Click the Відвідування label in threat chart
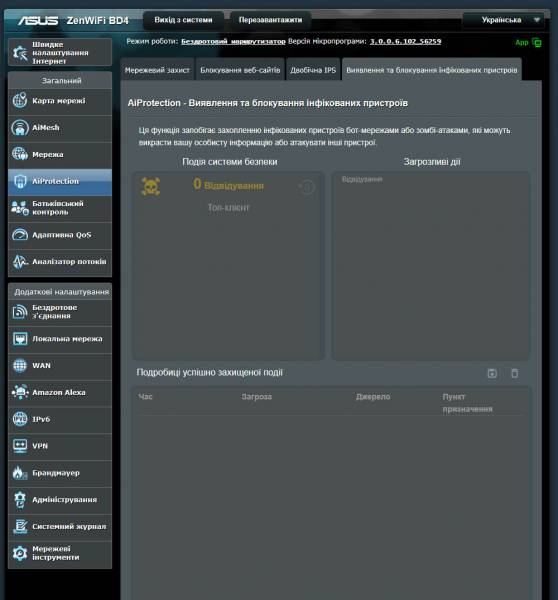Image resolution: width=558 pixels, height=600 pixels. (x=362, y=179)
